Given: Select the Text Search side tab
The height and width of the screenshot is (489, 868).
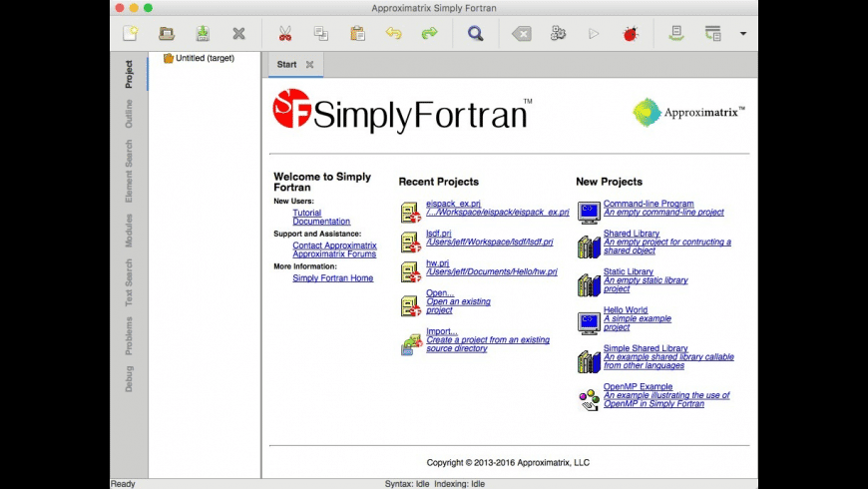Looking at the screenshot, I should 129,281.
